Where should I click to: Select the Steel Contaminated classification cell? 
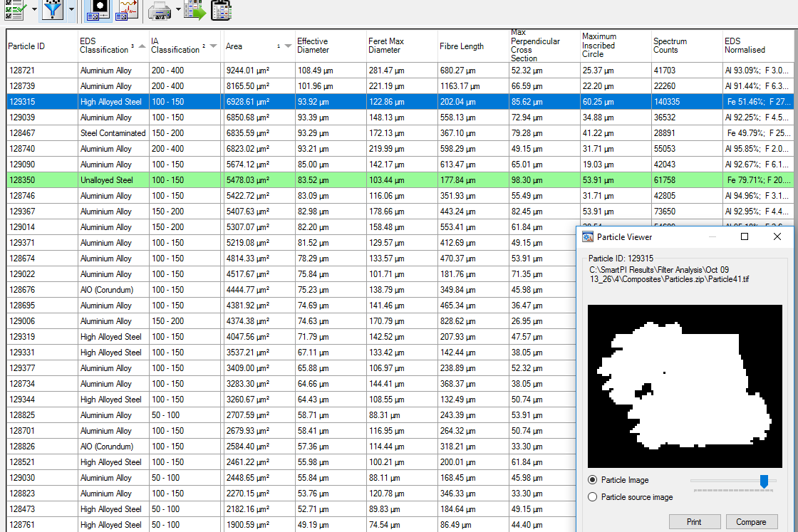click(x=113, y=133)
